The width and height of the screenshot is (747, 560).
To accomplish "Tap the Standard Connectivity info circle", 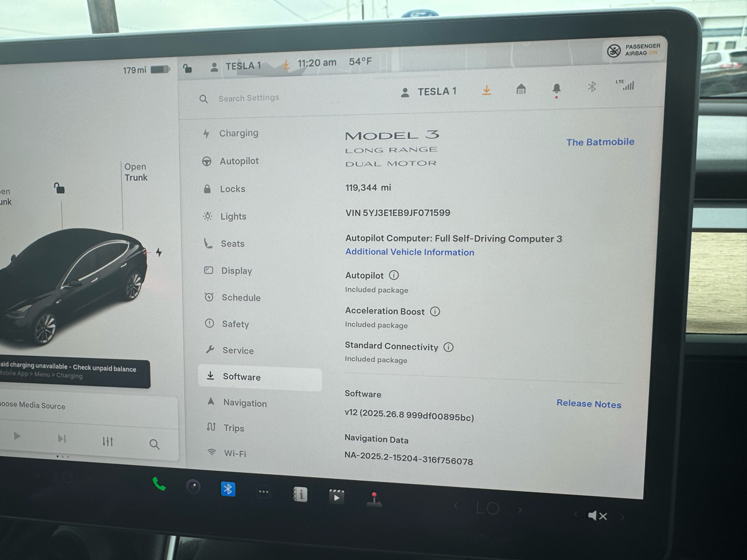I will coord(448,346).
